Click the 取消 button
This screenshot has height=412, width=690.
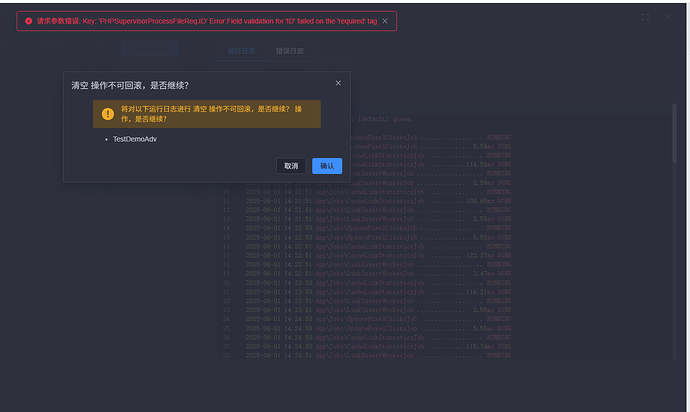[291, 166]
